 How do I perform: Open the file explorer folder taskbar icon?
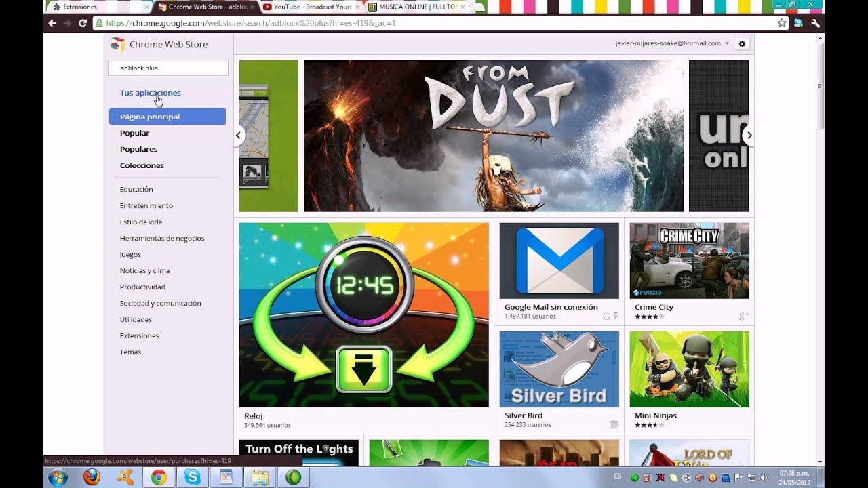[x=260, y=477]
